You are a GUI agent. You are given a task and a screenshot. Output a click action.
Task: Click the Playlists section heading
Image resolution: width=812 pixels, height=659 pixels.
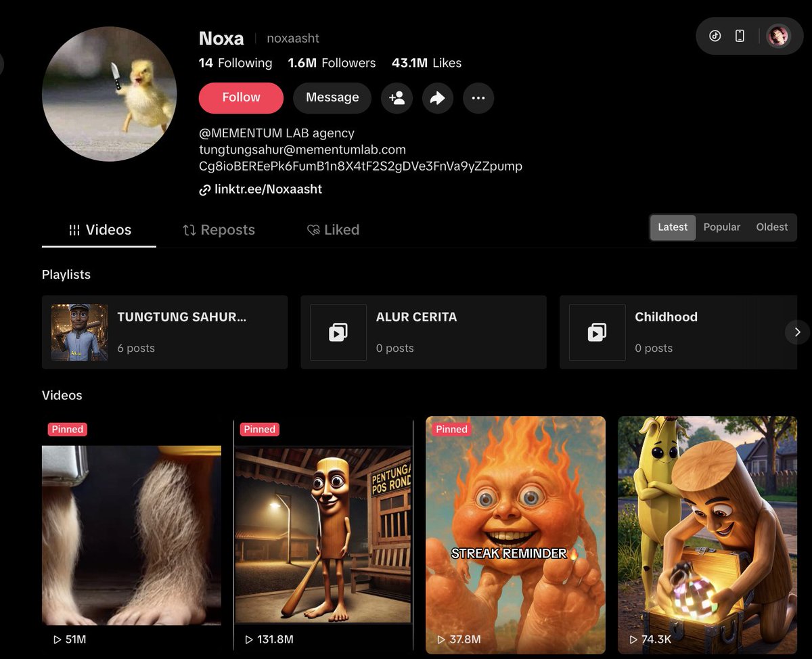(x=66, y=275)
